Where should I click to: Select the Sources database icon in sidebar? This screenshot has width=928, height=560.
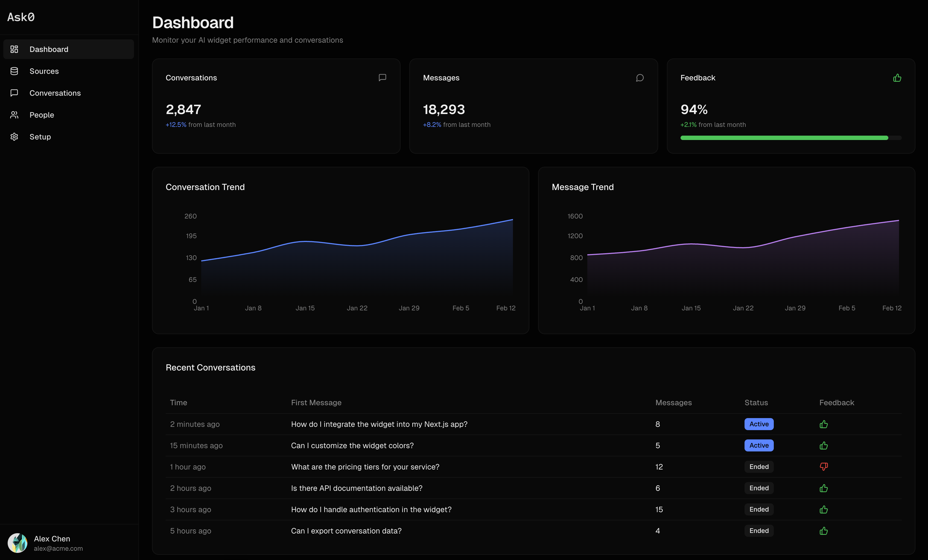[14, 71]
